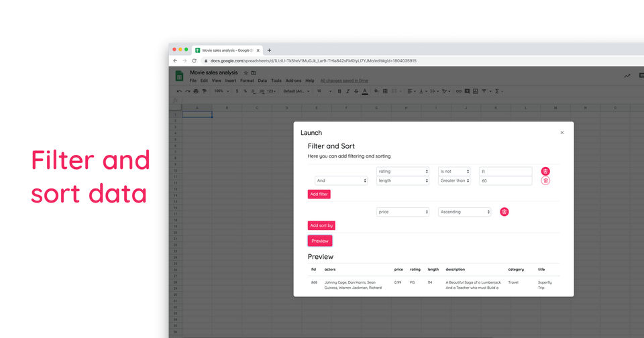The height and width of the screenshot is (338, 644).
Task: Click the filter value field containing 60
Action: point(505,180)
